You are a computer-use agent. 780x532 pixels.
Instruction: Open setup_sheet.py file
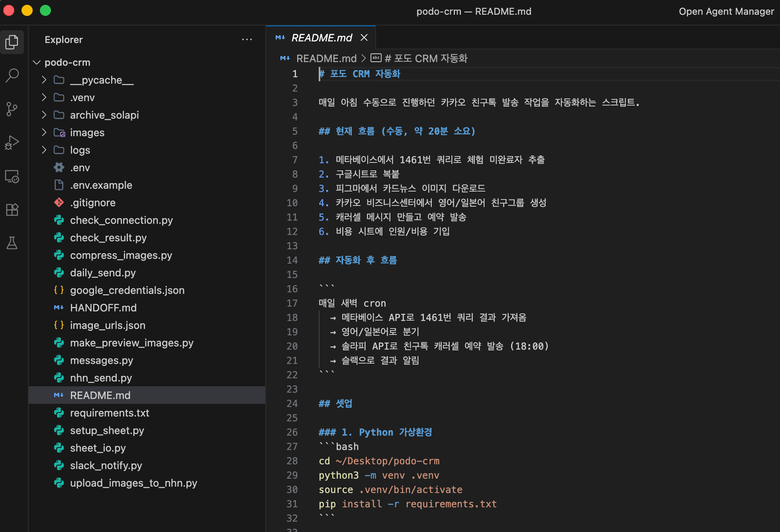[x=147, y=430]
